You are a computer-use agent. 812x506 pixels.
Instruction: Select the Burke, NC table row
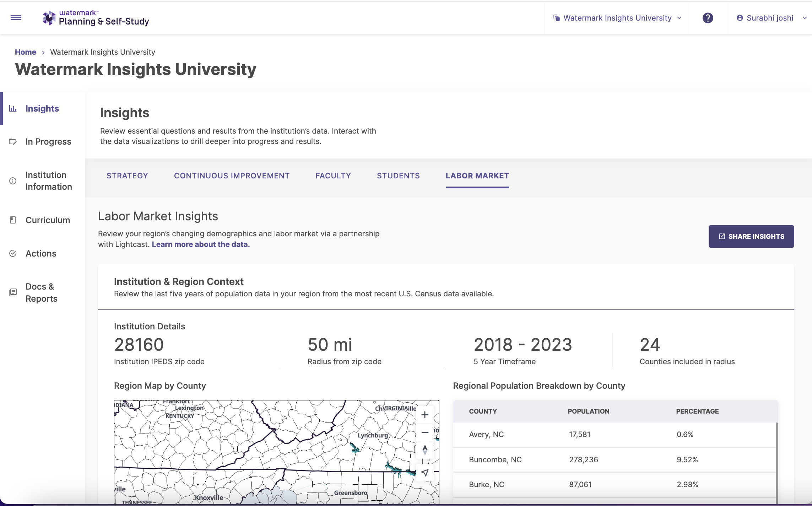[x=615, y=485]
